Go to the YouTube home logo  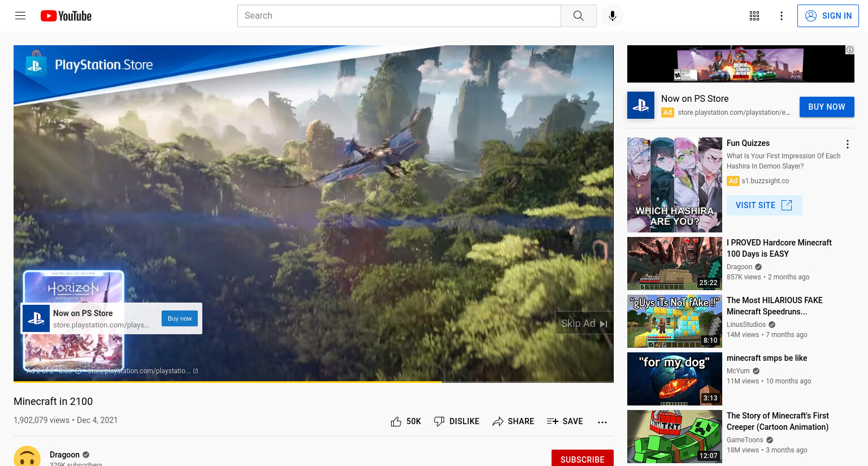(66, 16)
